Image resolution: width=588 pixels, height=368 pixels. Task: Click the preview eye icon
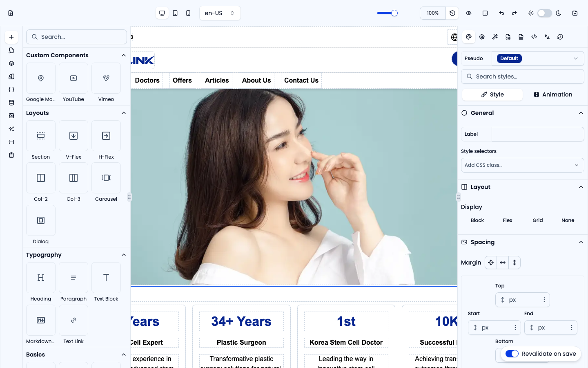(x=469, y=13)
